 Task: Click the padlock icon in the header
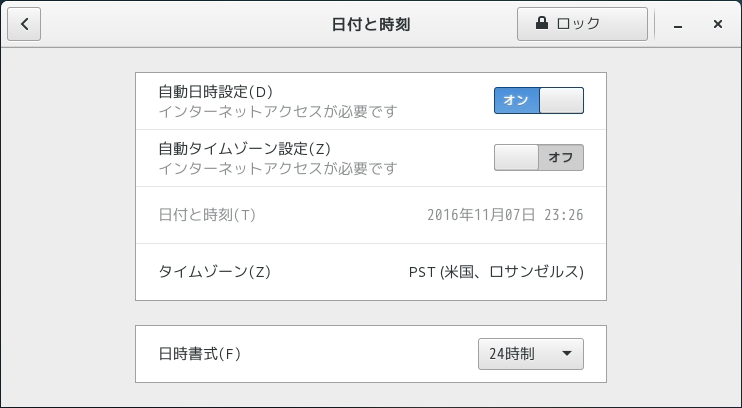coord(542,24)
